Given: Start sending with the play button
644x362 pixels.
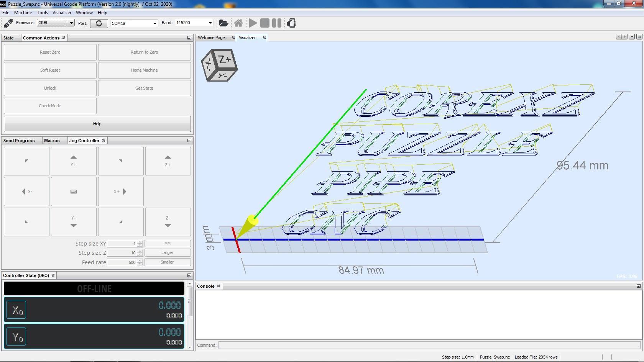Looking at the screenshot, I should (x=253, y=23).
